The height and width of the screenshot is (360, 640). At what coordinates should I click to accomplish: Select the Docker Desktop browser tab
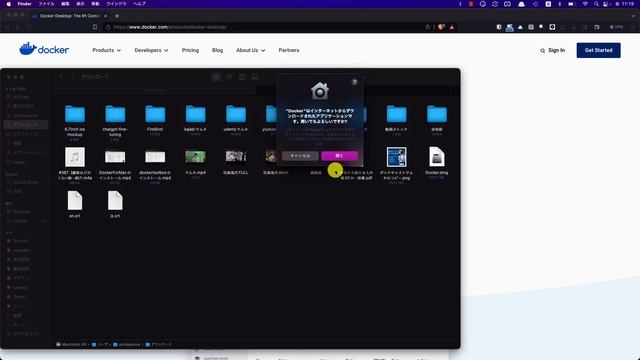click(69, 16)
